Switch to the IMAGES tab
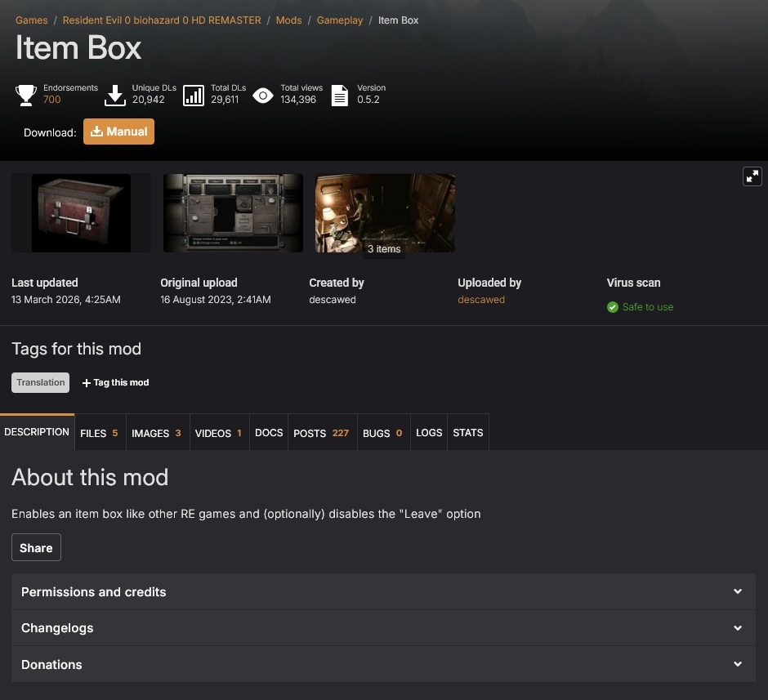768x700 pixels. pyautogui.click(x=158, y=433)
